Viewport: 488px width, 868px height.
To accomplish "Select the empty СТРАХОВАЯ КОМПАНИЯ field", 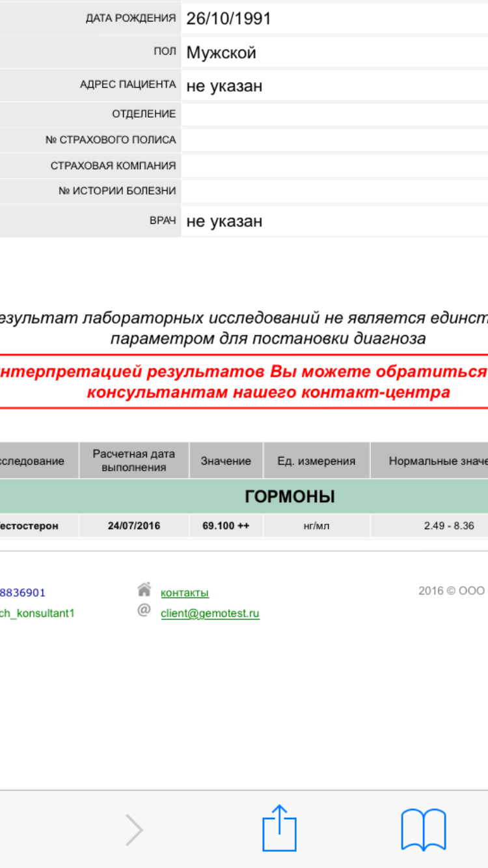I will click(x=334, y=166).
